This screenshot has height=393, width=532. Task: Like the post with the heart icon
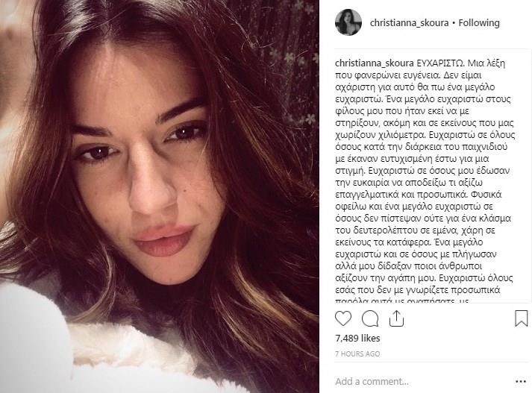point(343,318)
